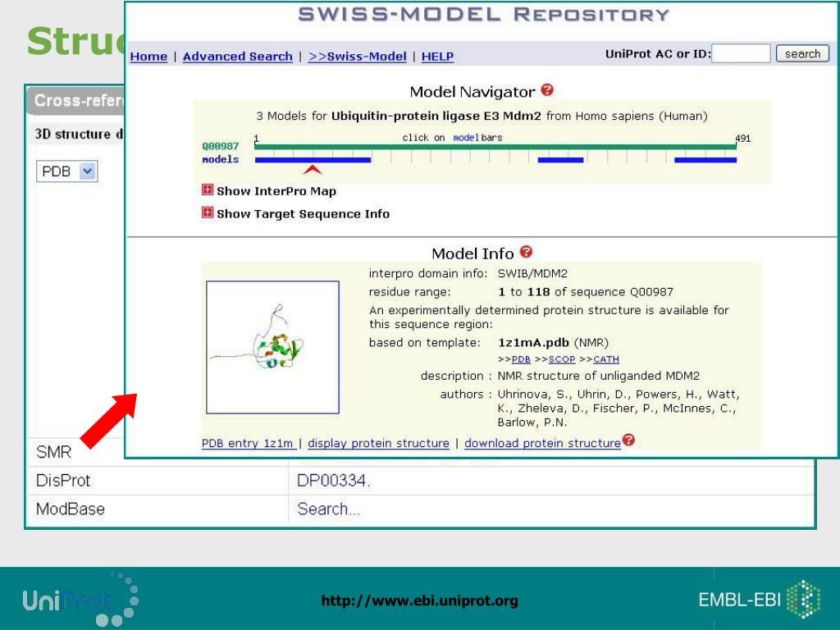Click help icon beside download protein structure

pos(629,441)
